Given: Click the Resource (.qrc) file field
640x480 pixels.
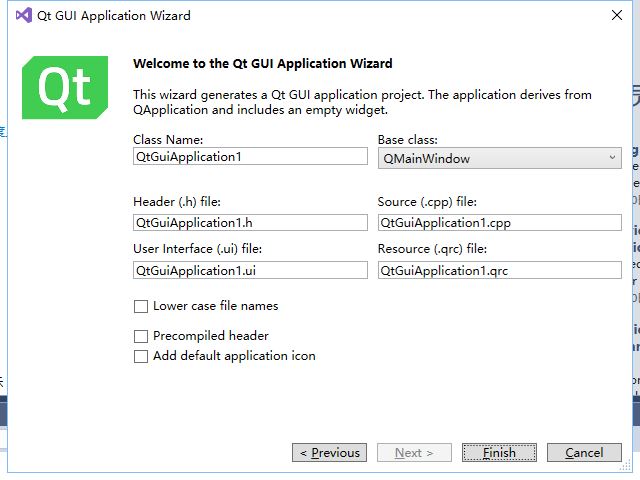Looking at the screenshot, I should pos(499,270).
